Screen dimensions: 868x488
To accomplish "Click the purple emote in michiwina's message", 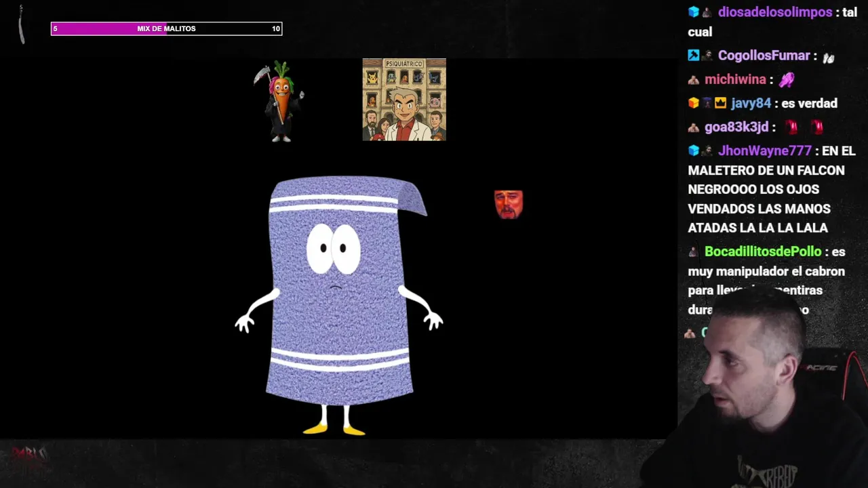I will pos(786,80).
